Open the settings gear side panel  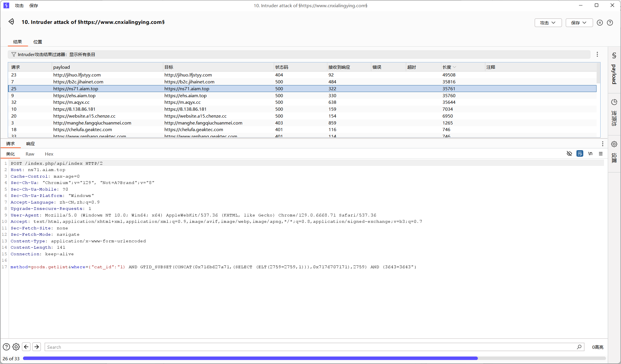(614, 152)
